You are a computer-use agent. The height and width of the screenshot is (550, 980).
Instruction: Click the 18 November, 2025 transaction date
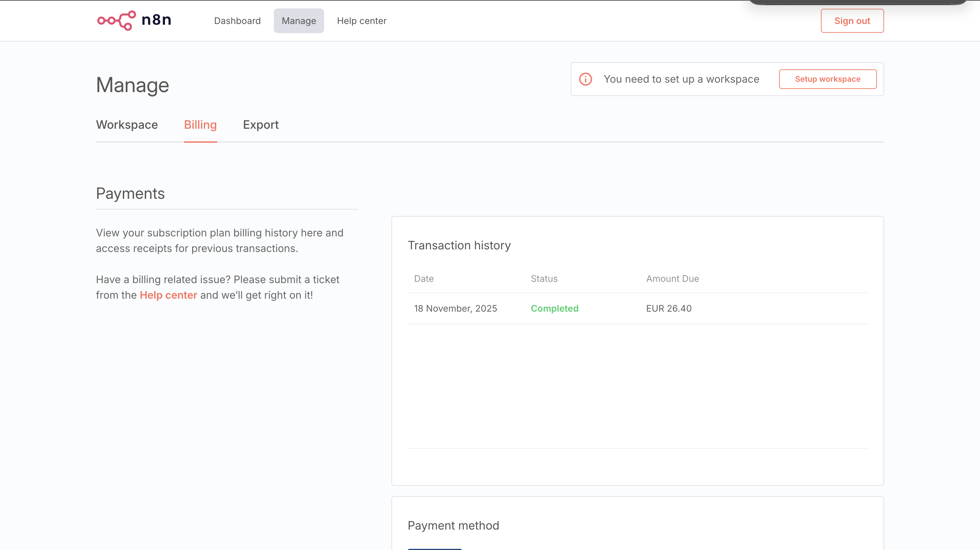pos(455,308)
